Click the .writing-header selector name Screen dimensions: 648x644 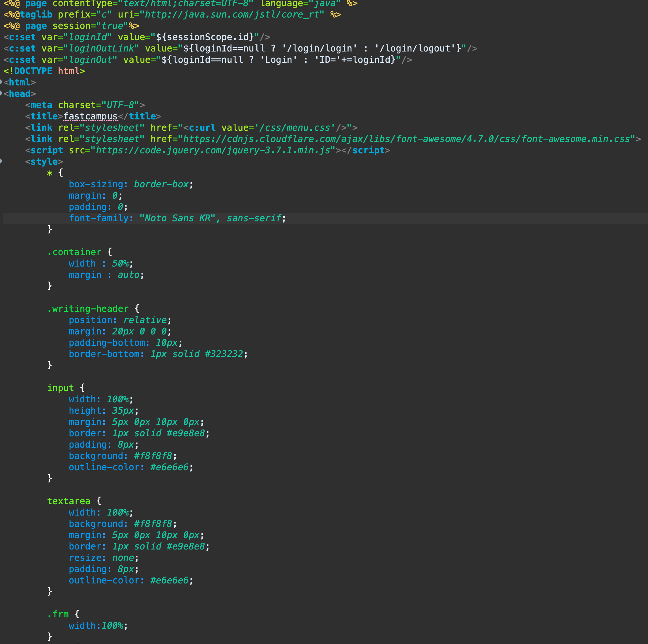[x=88, y=309]
